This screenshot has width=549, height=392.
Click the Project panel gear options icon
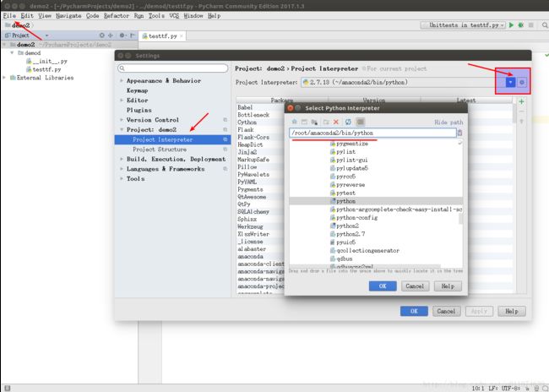[x=122, y=35]
